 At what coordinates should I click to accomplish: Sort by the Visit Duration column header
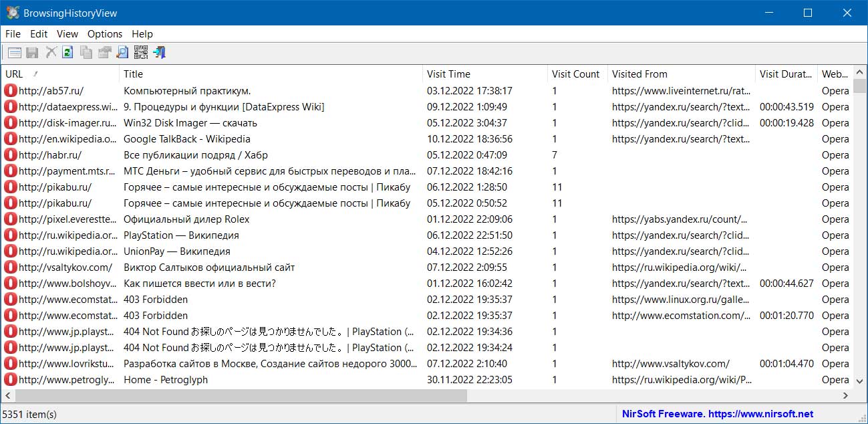click(x=786, y=74)
